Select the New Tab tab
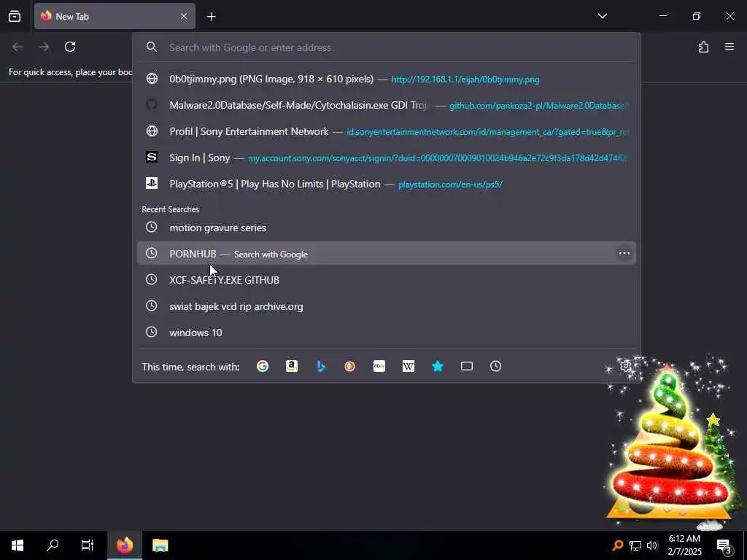The width and height of the screenshot is (747, 560). [x=115, y=16]
